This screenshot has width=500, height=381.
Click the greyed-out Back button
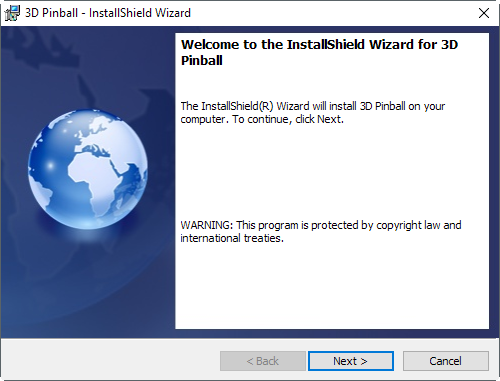[263, 361]
